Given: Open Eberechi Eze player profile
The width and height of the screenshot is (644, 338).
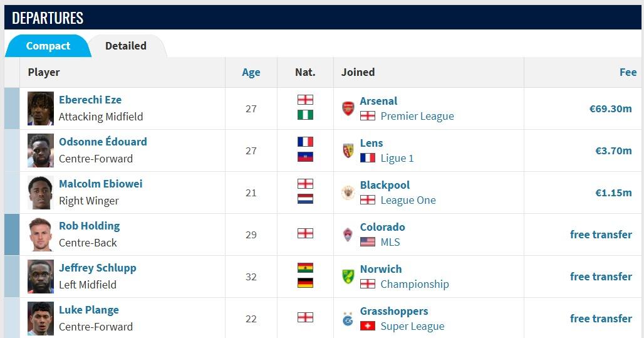Looking at the screenshot, I should (90, 100).
